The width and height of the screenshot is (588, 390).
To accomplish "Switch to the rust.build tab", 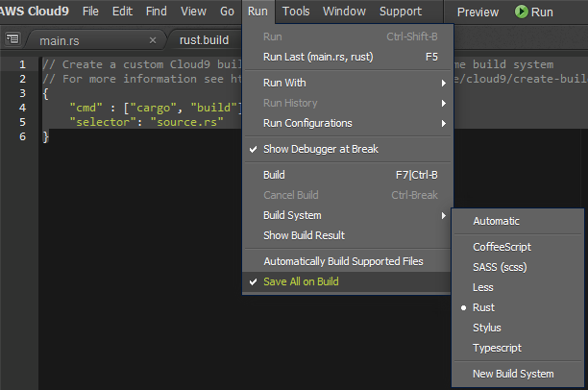I will [204, 40].
